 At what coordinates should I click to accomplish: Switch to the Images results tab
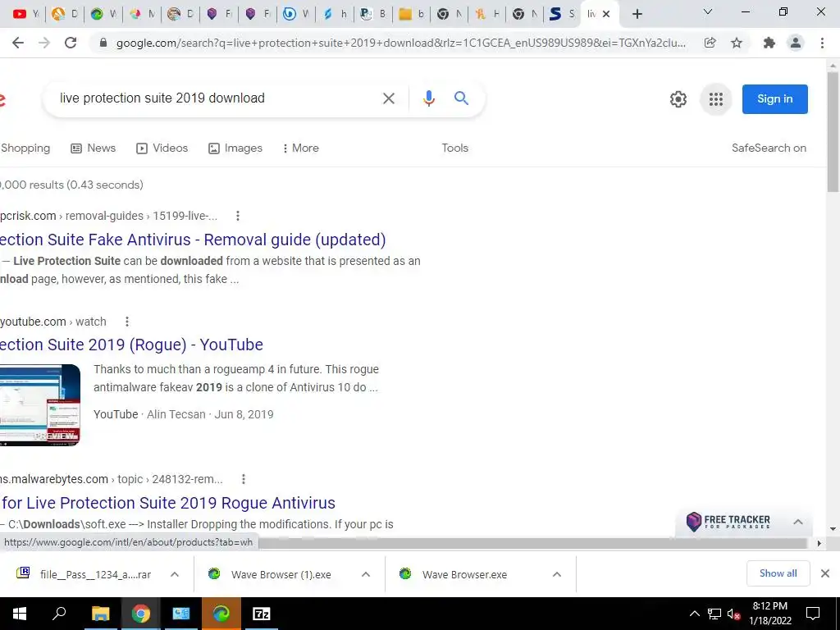(x=235, y=148)
